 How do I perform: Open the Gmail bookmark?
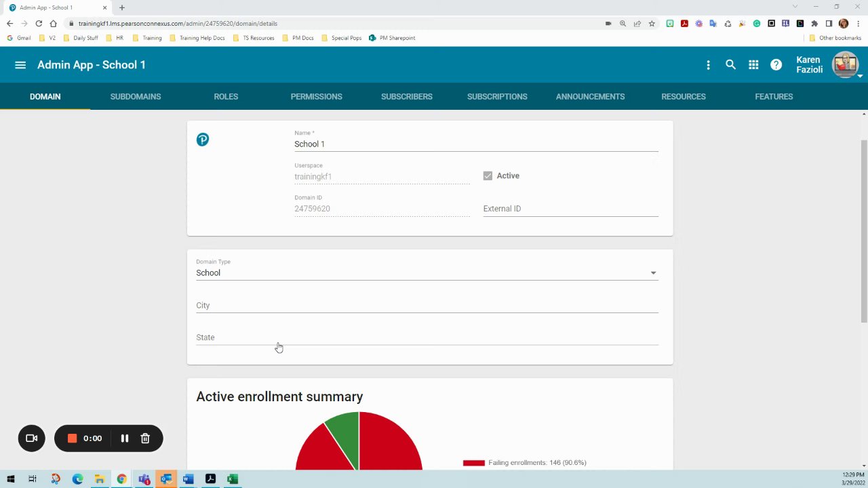click(19, 38)
